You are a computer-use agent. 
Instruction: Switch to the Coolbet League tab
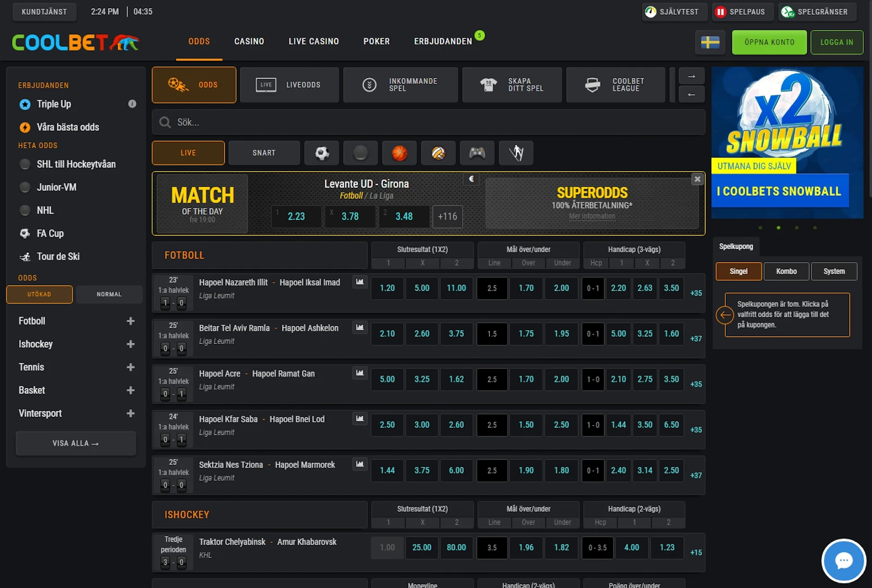[x=616, y=85]
